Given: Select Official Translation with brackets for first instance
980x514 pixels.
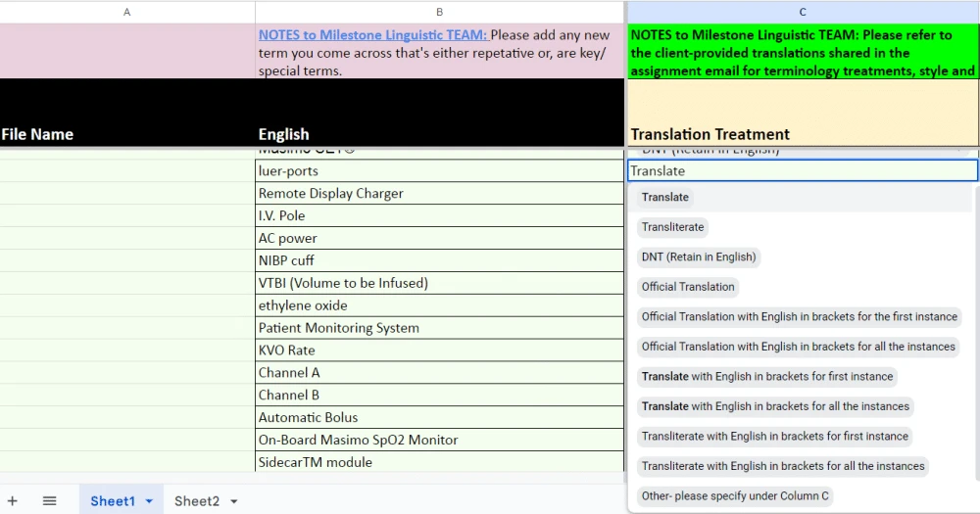Looking at the screenshot, I should [x=799, y=316].
